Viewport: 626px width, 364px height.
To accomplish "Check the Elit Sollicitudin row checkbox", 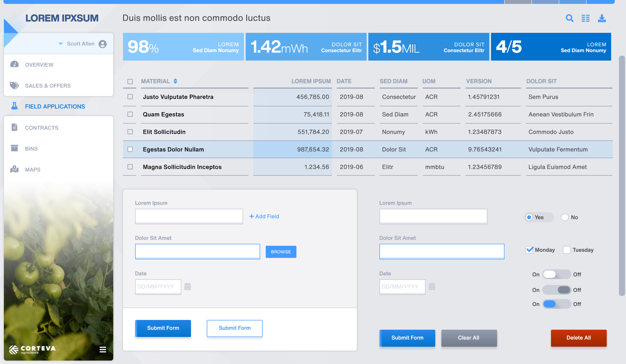I will (x=130, y=132).
